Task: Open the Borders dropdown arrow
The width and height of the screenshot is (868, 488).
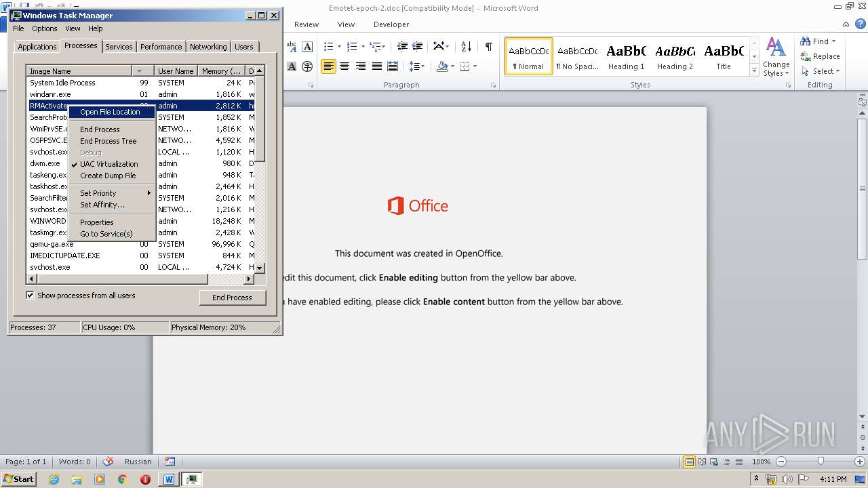Action: point(475,66)
